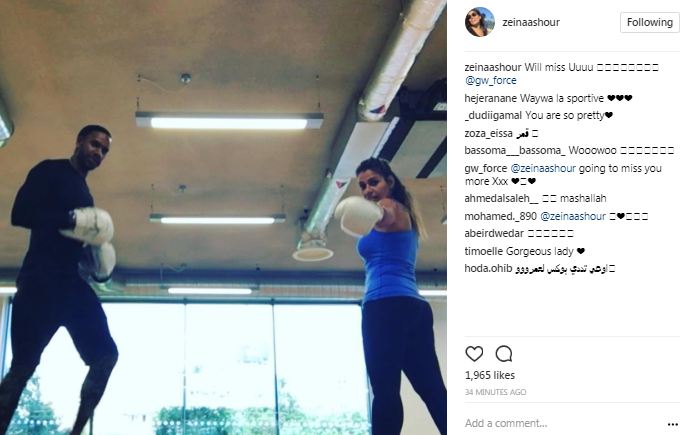Screen dimensions: 691x435
Task: Open bassoma___bassoma_ commenter profile
Action: pos(515,150)
